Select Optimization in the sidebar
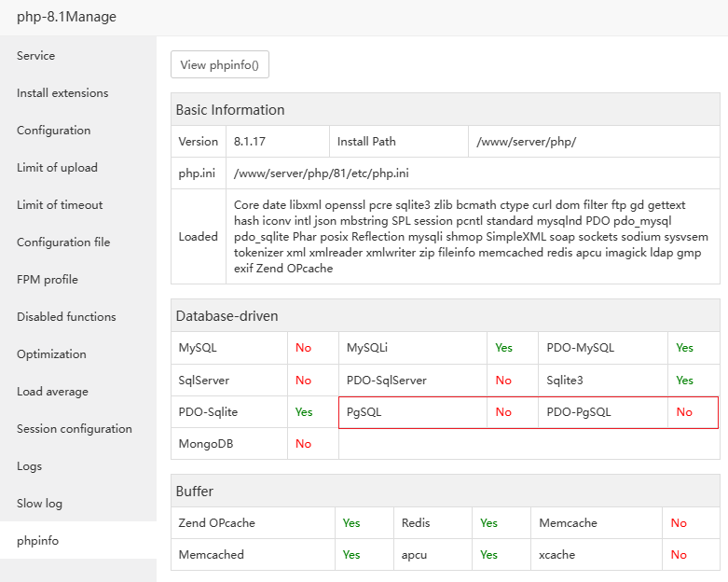Screen dimensions: 728x582 pos(51,354)
